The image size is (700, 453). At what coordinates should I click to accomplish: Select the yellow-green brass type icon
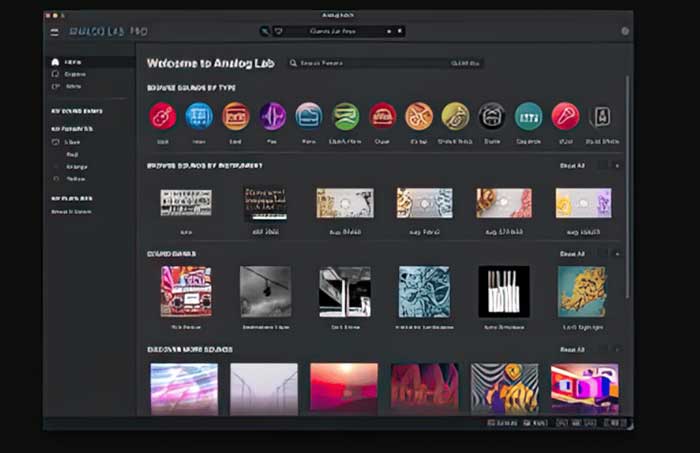click(455, 116)
